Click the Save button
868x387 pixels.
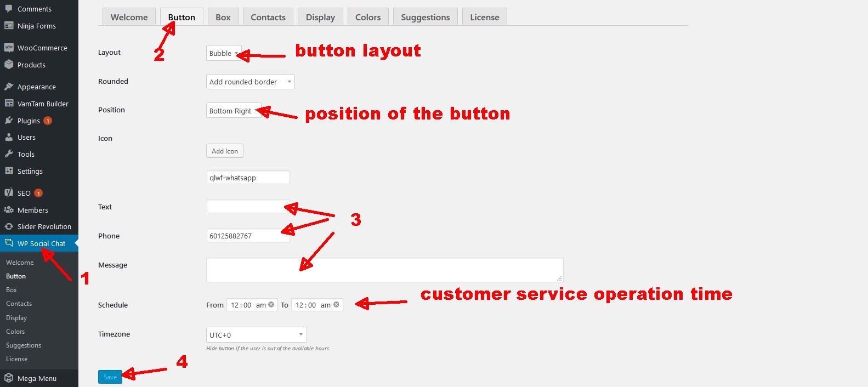point(110,377)
